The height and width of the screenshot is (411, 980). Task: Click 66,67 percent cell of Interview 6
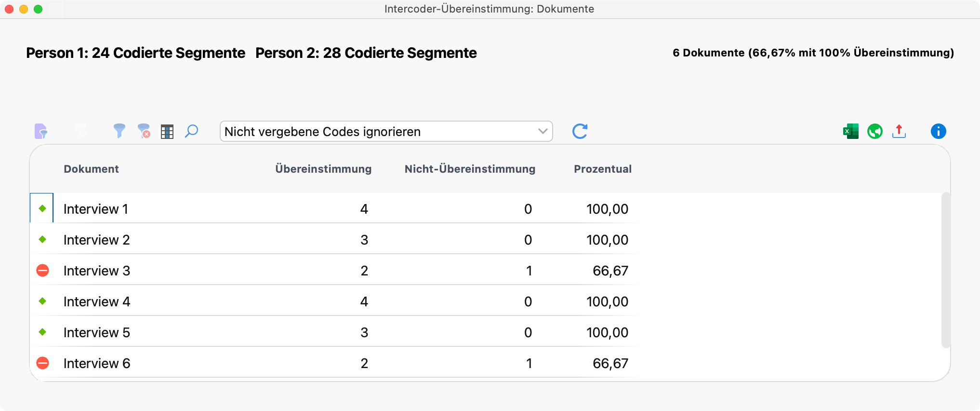coord(610,363)
